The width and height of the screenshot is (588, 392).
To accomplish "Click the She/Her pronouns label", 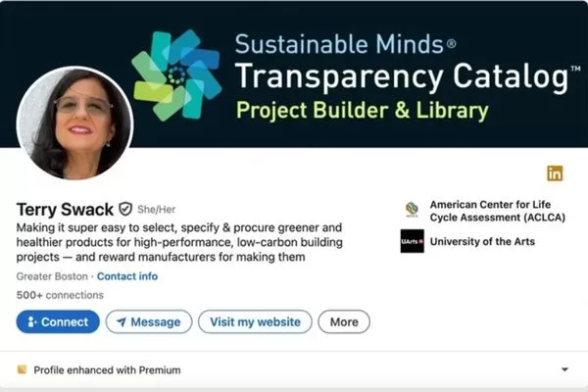I will [x=157, y=210].
